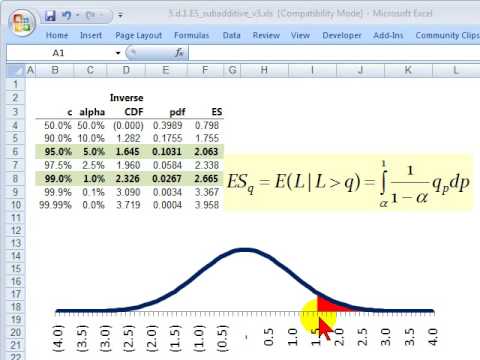The height and width of the screenshot is (360, 480).
Task: Open the Insert ribbon tab
Action: click(x=91, y=35)
